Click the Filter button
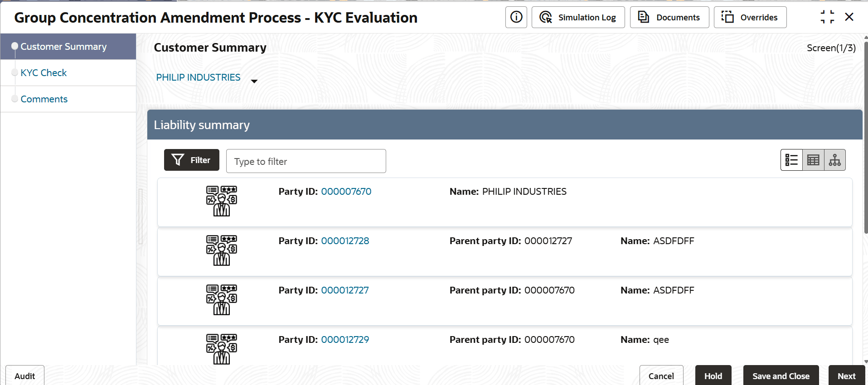This screenshot has height=385, width=868. point(192,160)
